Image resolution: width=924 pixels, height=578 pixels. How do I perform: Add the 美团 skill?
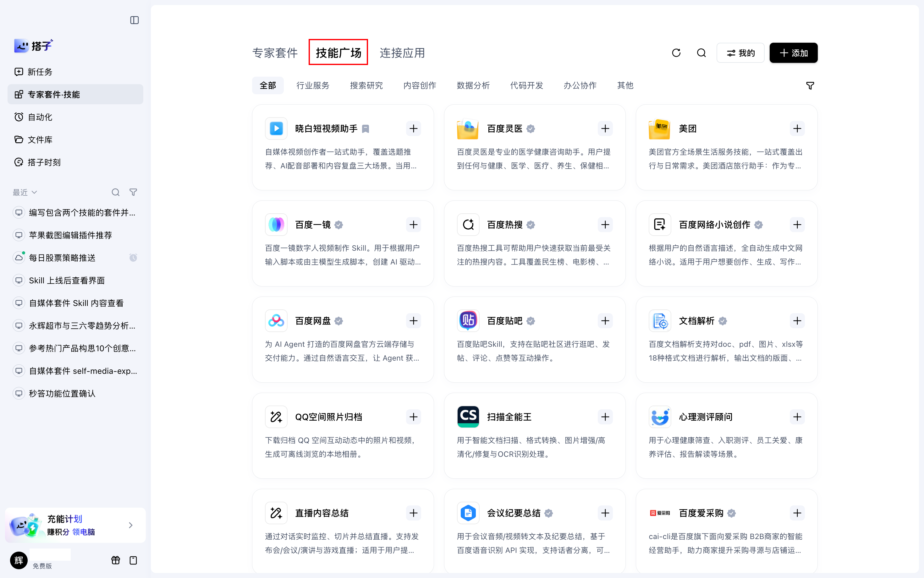[797, 128]
